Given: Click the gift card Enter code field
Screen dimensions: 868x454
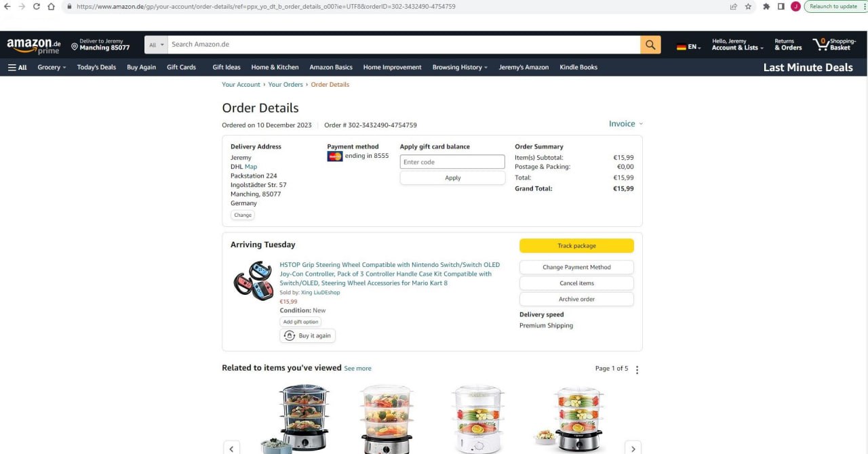Looking at the screenshot, I should [452, 162].
